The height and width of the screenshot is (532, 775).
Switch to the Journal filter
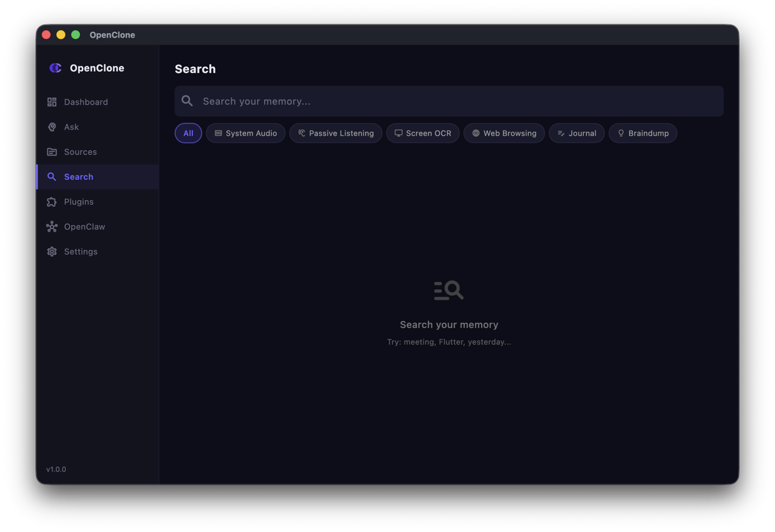coord(577,133)
